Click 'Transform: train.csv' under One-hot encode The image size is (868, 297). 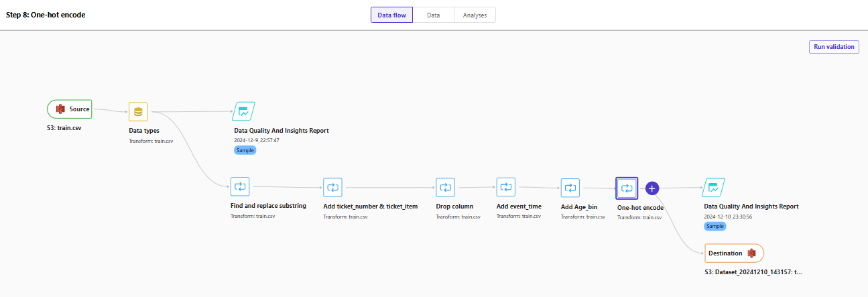[x=639, y=217]
